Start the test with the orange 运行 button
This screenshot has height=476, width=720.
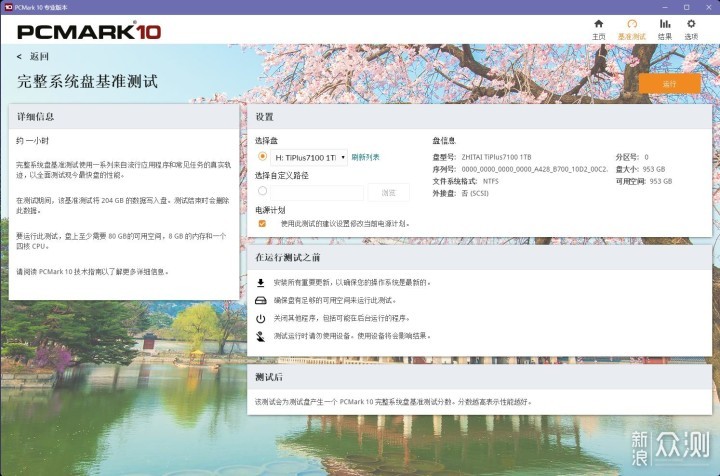point(669,84)
